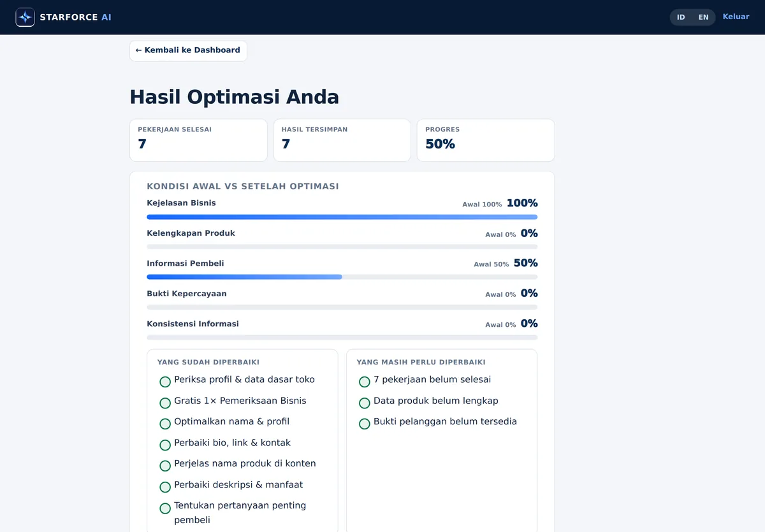Click the Informasi Pembeli progress bar
Viewport: 765px width, 532px height.
(342, 277)
